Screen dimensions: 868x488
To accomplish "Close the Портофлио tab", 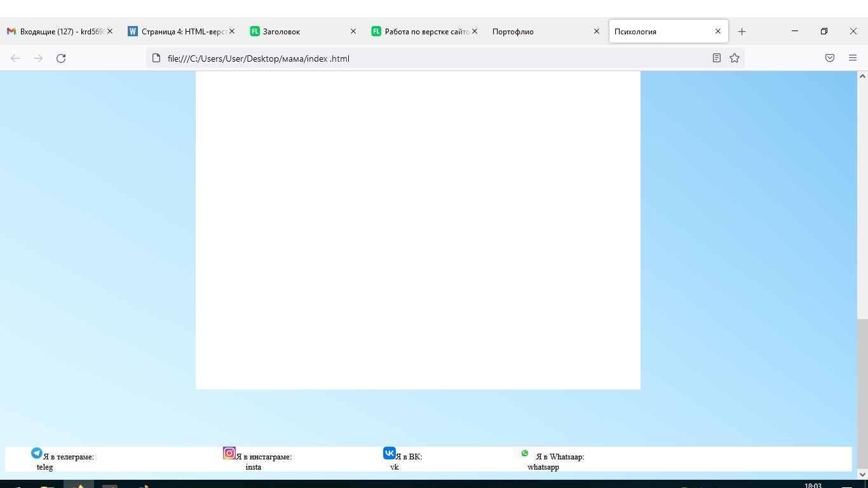I will (596, 31).
